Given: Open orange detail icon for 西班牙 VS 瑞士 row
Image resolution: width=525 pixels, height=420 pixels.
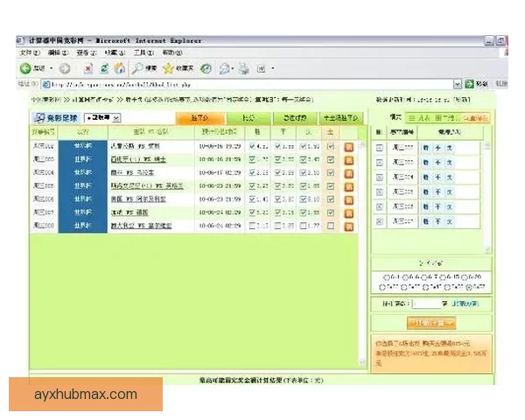Looking at the screenshot, I should [349, 160].
